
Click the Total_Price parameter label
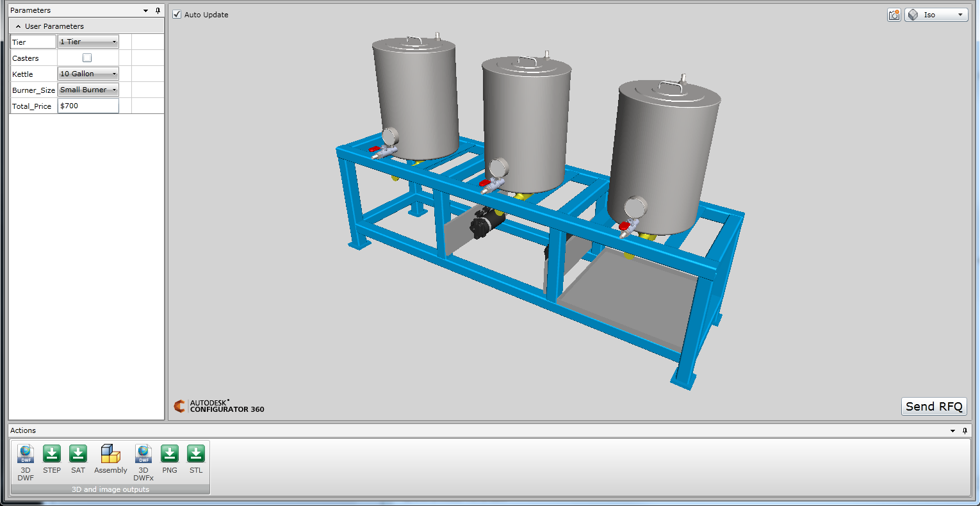point(31,106)
